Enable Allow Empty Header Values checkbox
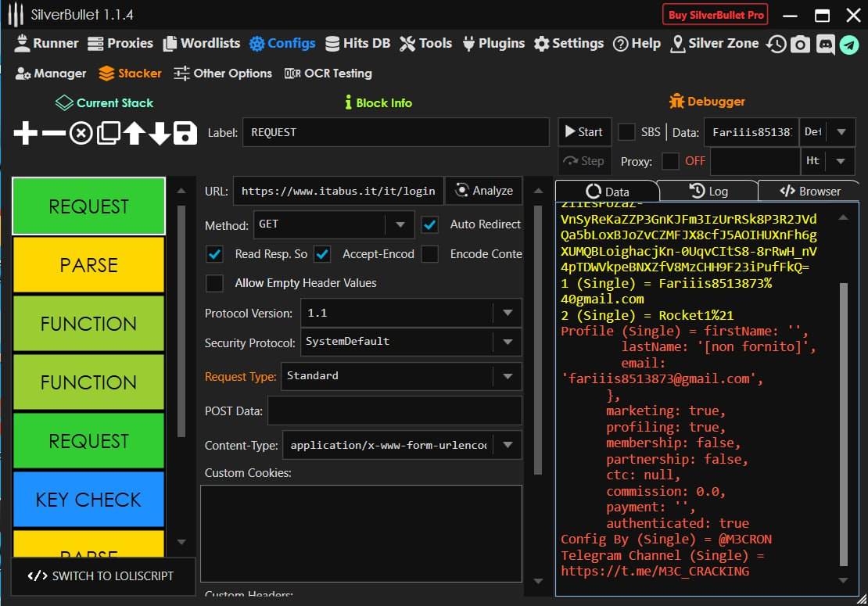 point(214,283)
